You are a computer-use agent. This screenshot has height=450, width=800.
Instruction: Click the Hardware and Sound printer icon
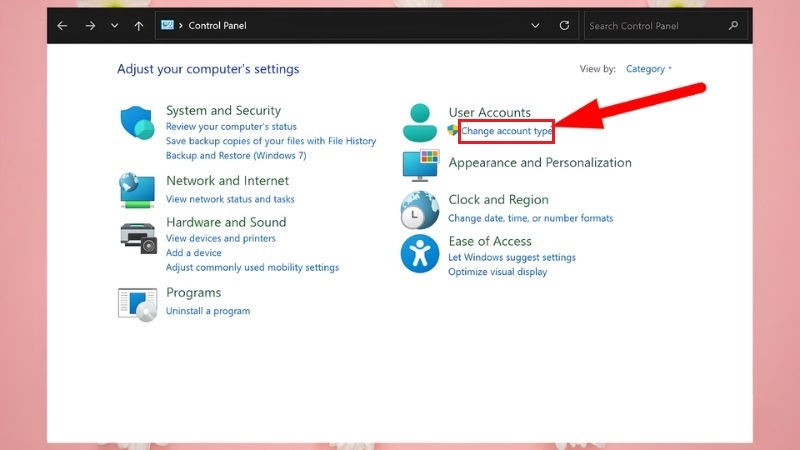point(138,238)
